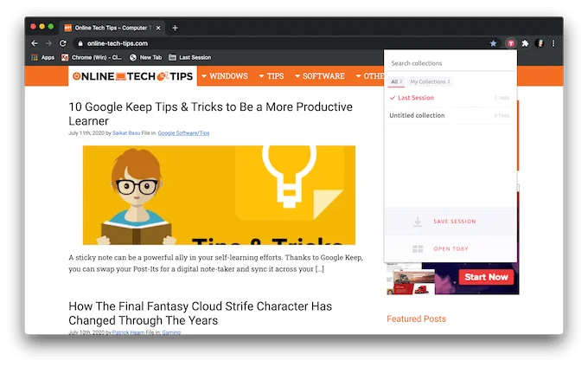Open a new tab with plus icon
Viewport: 588px width, 367px height.
click(176, 28)
